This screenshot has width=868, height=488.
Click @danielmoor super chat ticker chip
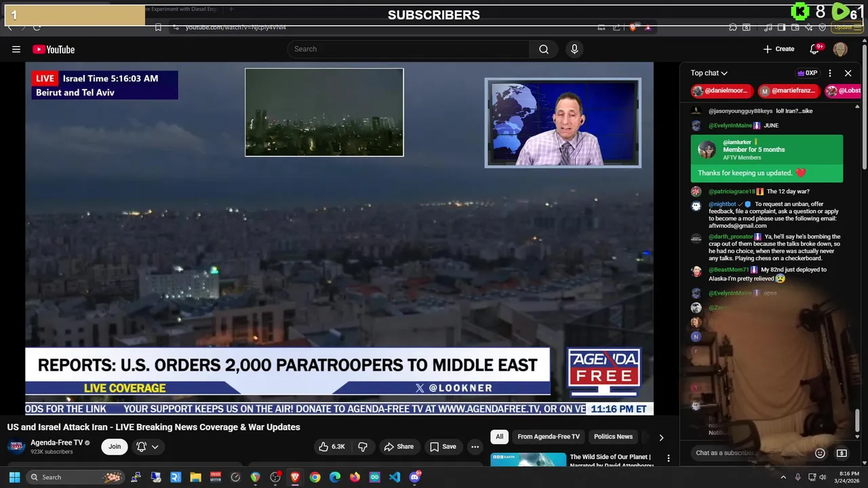coord(722,91)
